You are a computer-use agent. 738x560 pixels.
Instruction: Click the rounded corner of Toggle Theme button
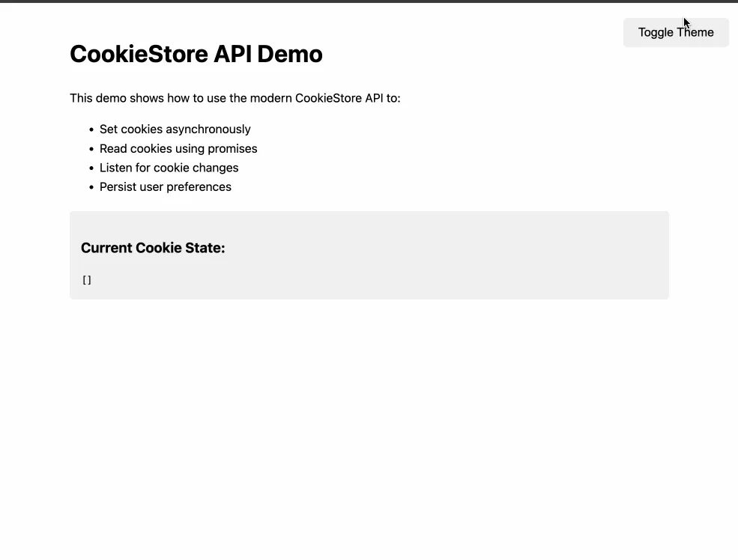626,21
